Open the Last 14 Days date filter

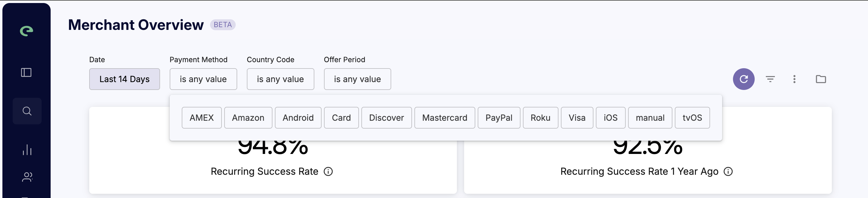pyautogui.click(x=124, y=79)
